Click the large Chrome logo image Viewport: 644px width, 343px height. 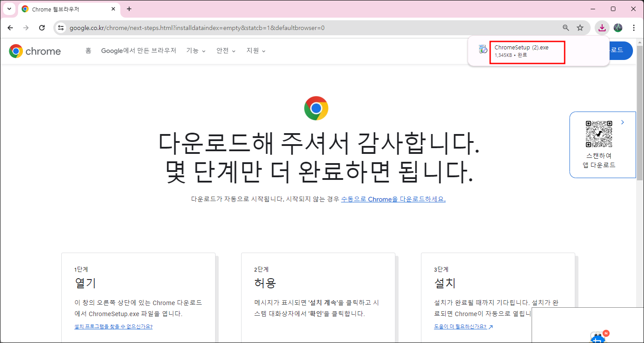pos(316,108)
